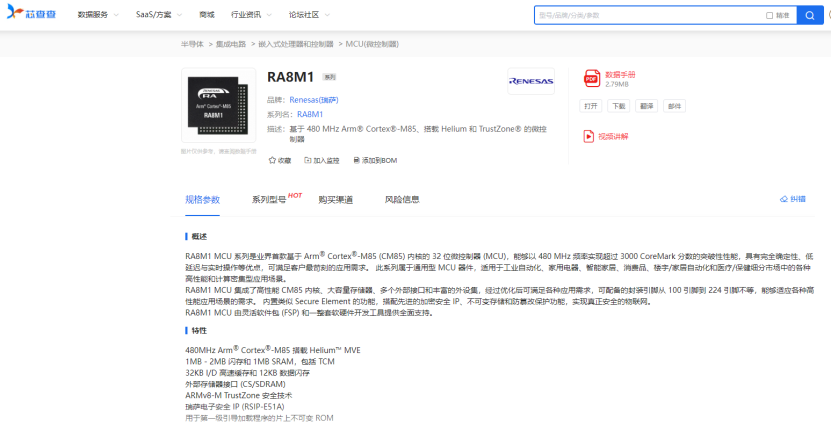Screen dimensions: 831x424
Task: Open the Renesas(瑞萨) brand link
Action: point(314,100)
